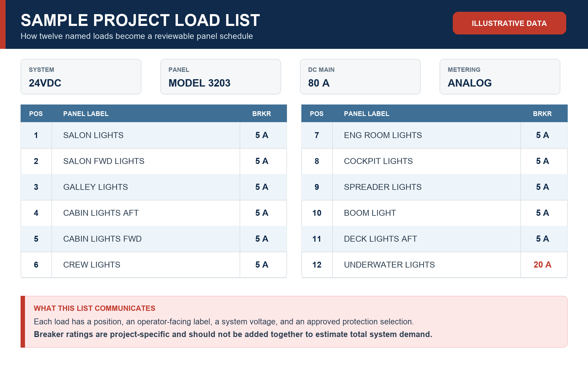588x365 pixels.
Task: Click the 5 A breaker for SALON LIGHTS
Action: [x=262, y=135]
